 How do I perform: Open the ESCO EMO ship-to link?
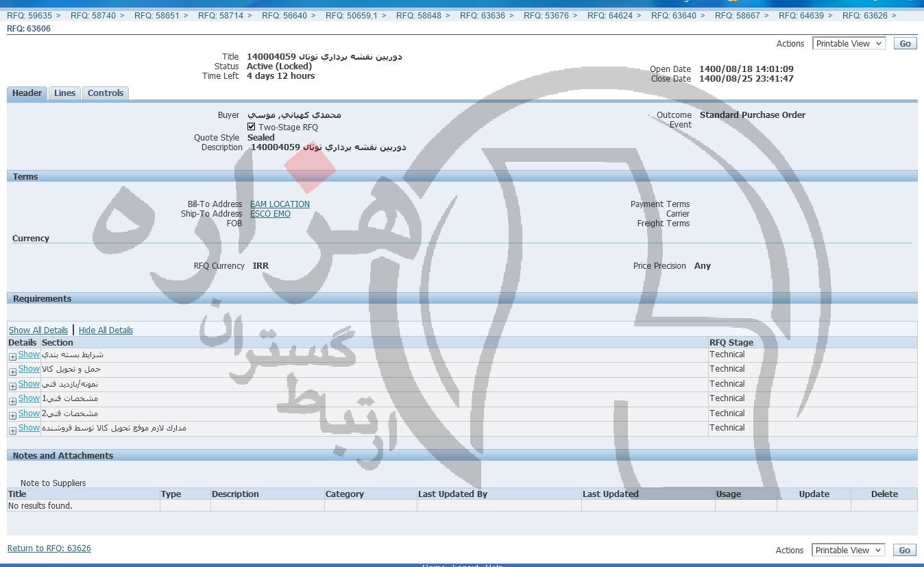click(270, 214)
